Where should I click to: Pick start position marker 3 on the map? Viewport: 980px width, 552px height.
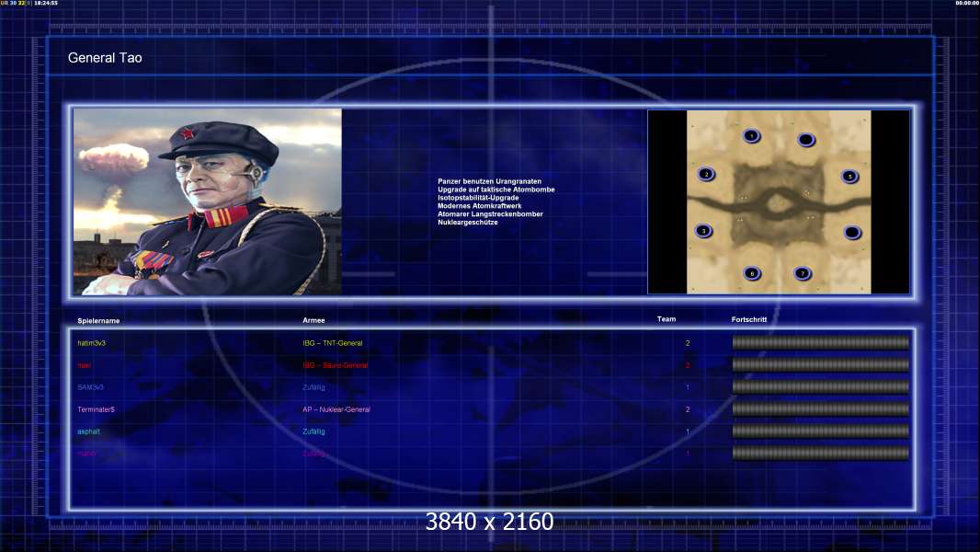[x=704, y=231]
